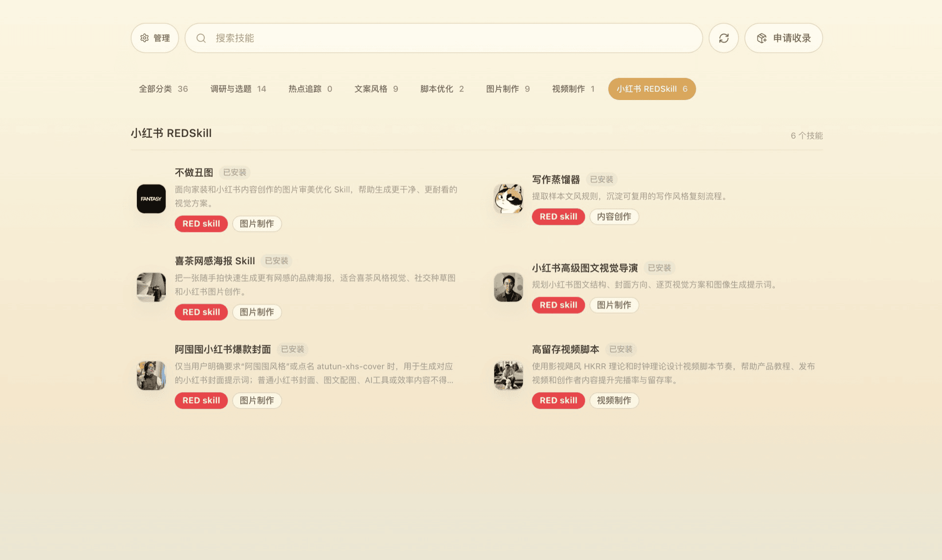The width and height of the screenshot is (942, 560).
Task: Switch to the 热点追踪 tab
Action: [x=310, y=89]
